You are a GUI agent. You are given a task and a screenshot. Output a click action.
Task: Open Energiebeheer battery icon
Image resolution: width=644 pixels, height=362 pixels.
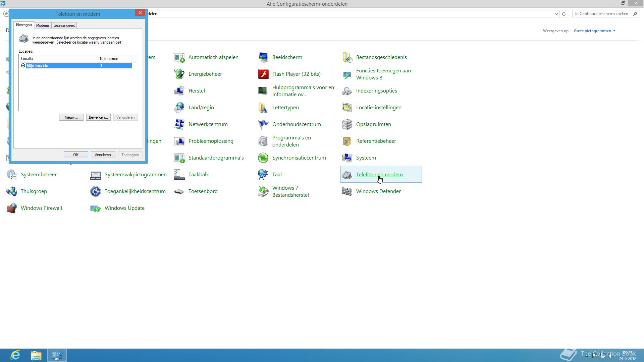[179, 74]
